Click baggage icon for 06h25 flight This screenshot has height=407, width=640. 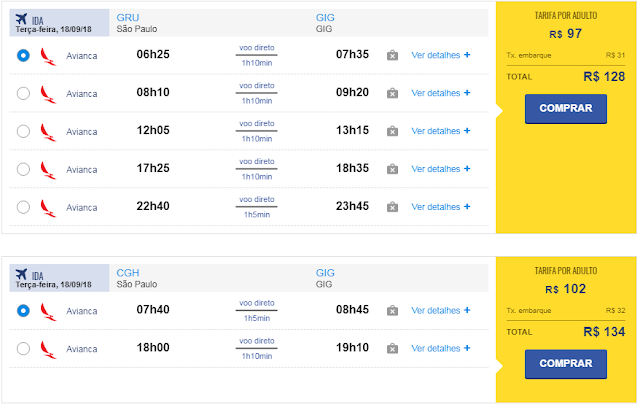point(393,55)
